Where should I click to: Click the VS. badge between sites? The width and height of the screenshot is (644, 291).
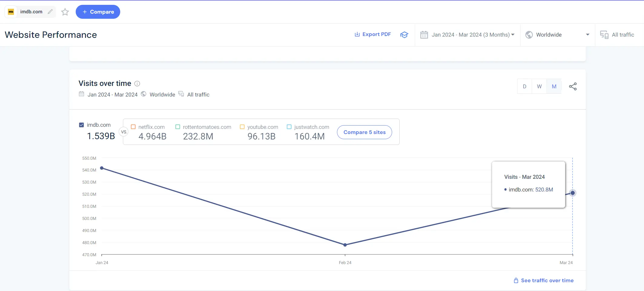click(x=124, y=132)
